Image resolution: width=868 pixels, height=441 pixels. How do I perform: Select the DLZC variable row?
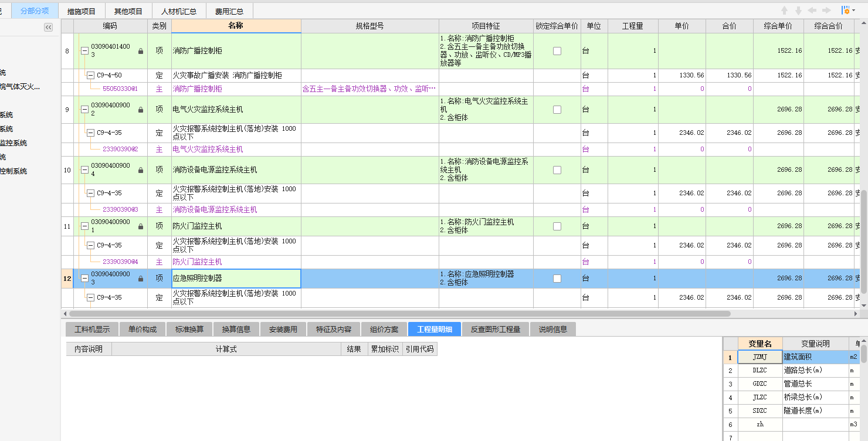(791, 371)
